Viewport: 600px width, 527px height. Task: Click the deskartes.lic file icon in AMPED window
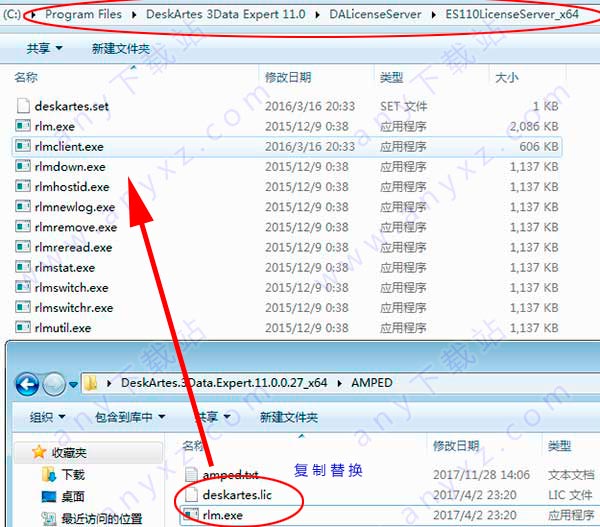[x=191, y=494]
